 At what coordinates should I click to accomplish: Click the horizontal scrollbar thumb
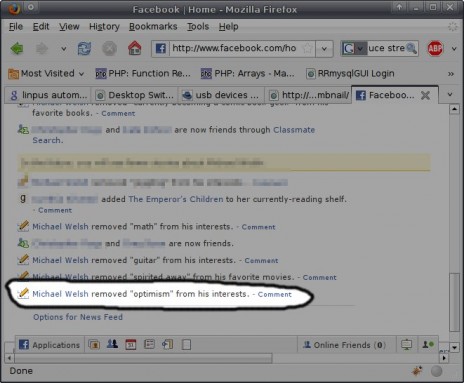pyautogui.click(x=143, y=358)
